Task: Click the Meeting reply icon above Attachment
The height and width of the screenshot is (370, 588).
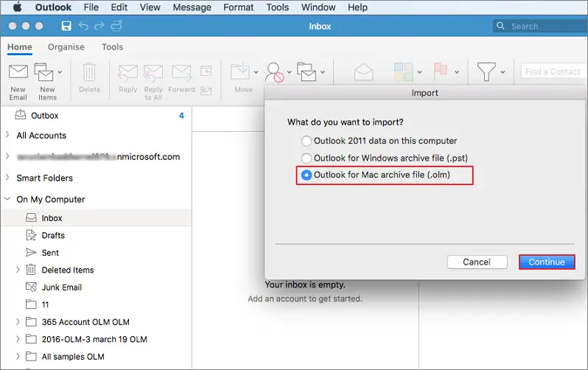Action: (x=206, y=71)
